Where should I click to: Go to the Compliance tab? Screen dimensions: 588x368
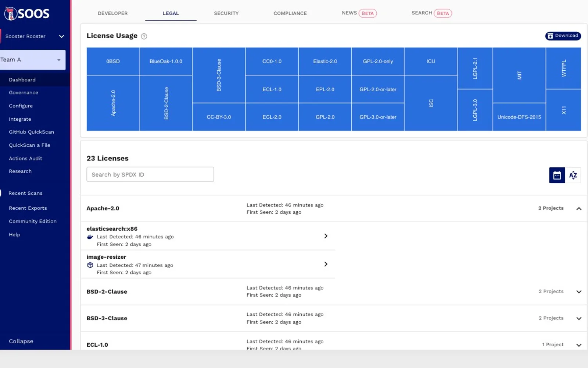click(290, 13)
